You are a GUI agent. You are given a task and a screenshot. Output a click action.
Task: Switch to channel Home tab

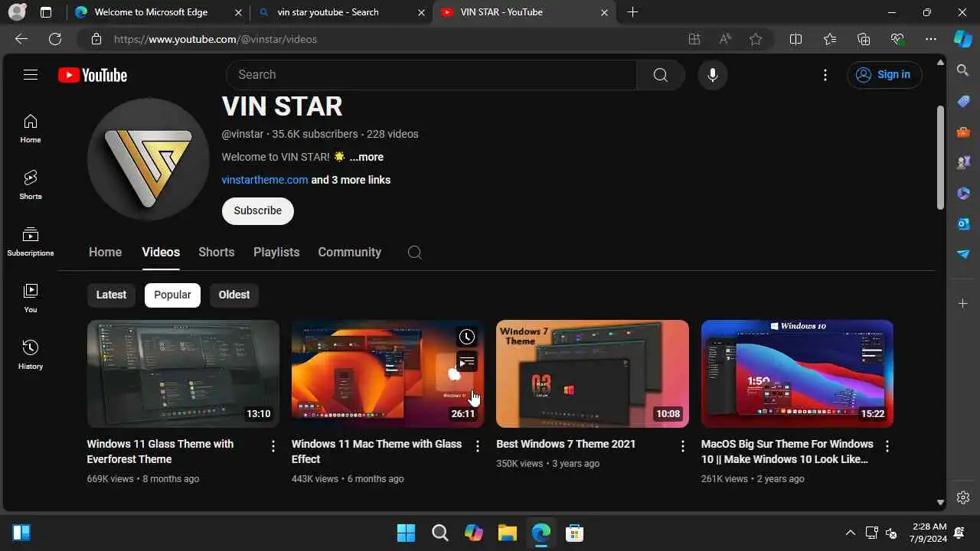tap(105, 252)
